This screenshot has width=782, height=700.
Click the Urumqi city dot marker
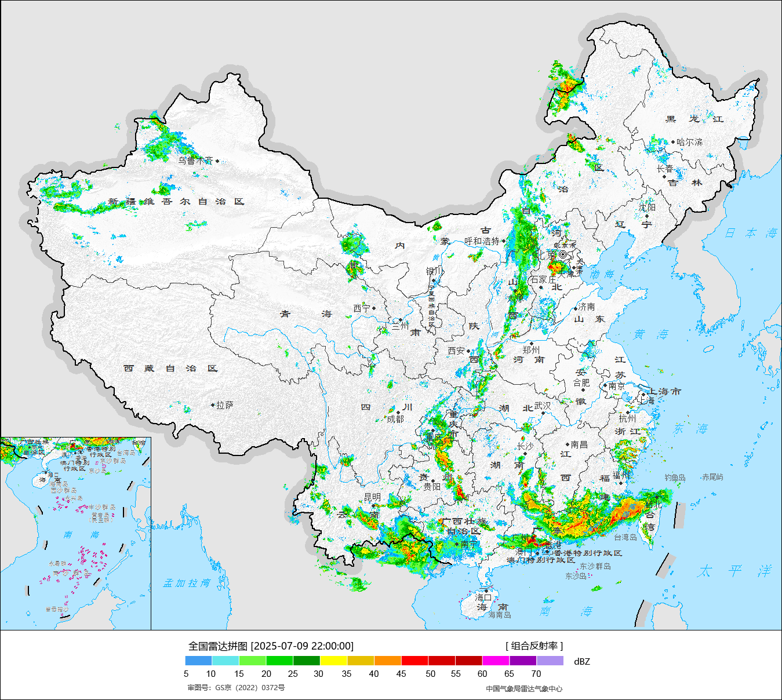click(x=217, y=161)
